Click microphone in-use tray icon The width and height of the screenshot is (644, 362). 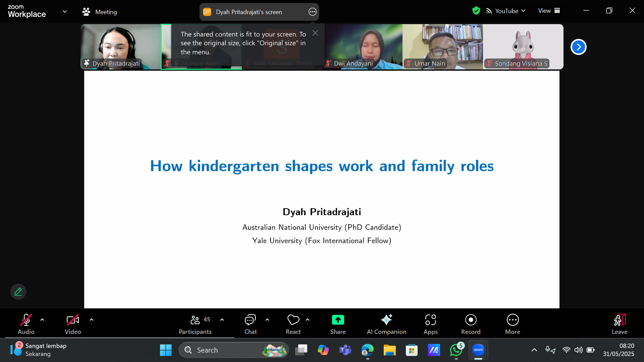tap(550, 350)
